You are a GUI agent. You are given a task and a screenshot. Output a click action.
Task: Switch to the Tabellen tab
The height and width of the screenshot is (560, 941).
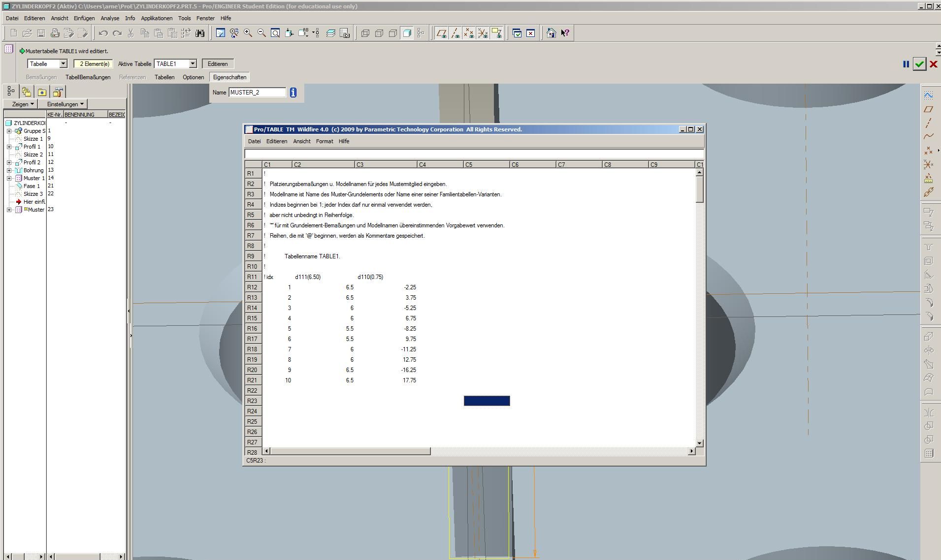click(x=164, y=77)
